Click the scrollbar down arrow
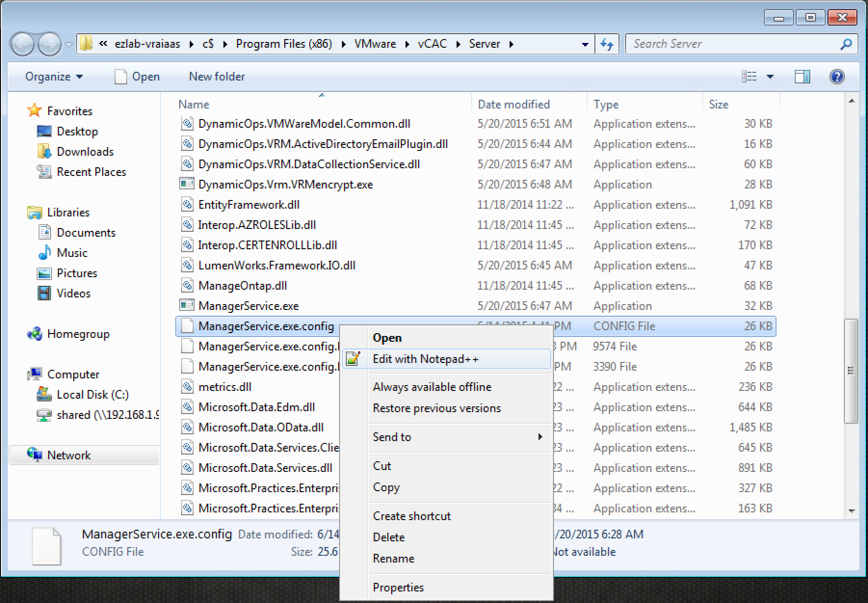Image resolution: width=868 pixels, height=603 pixels. [x=851, y=511]
